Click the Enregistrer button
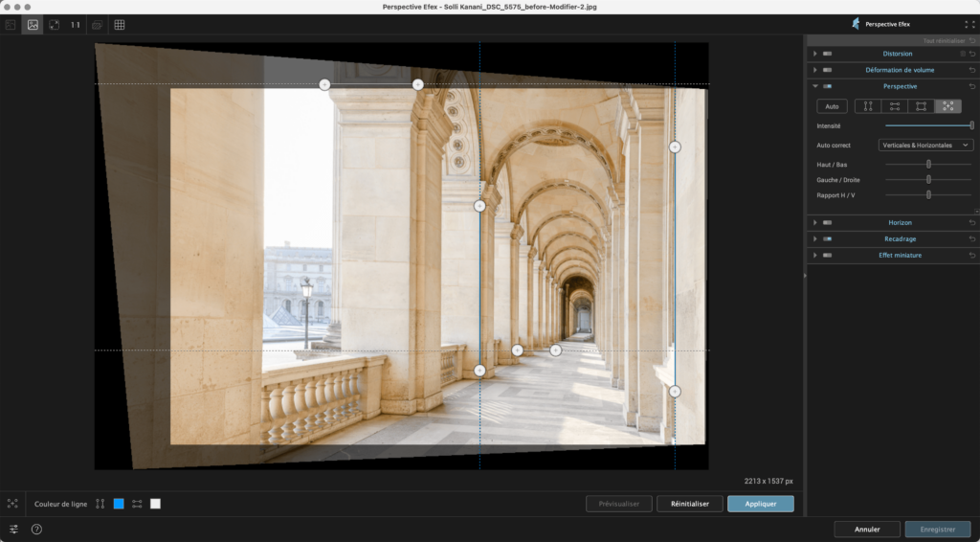 938,530
